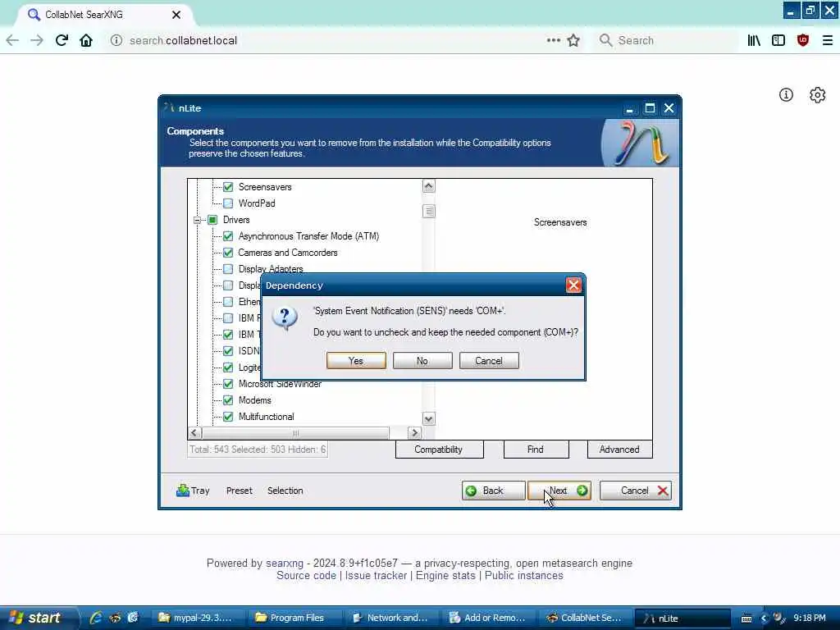Open the Public instances link

[x=524, y=575]
